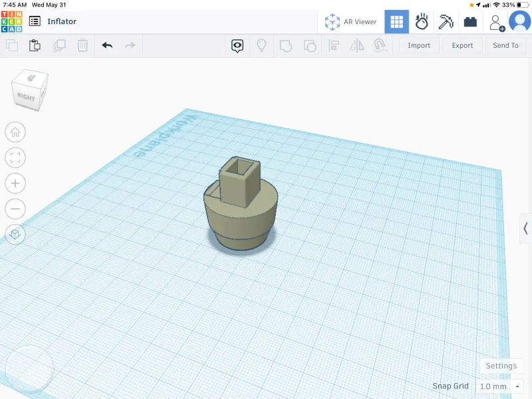The image size is (532, 399).
Task: Zoom out with the minus button
Action: [x=15, y=209]
